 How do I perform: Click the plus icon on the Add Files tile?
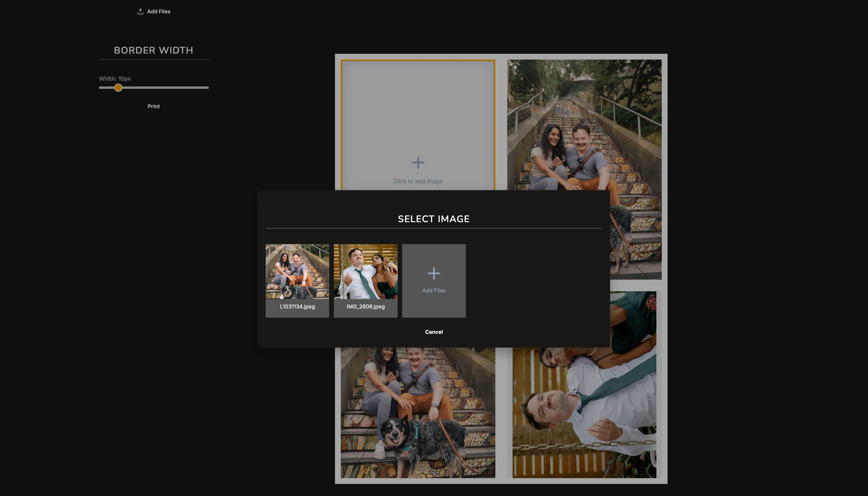(x=434, y=273)
